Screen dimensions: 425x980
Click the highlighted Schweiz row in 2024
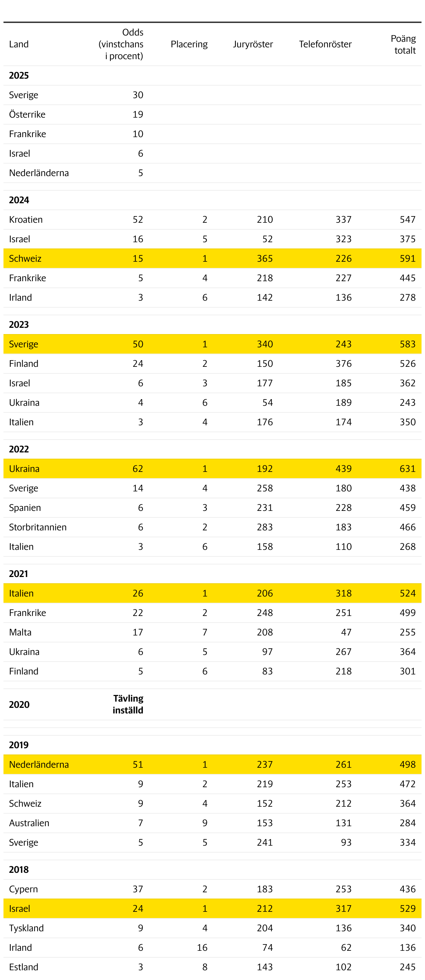[x=212, y=258]
